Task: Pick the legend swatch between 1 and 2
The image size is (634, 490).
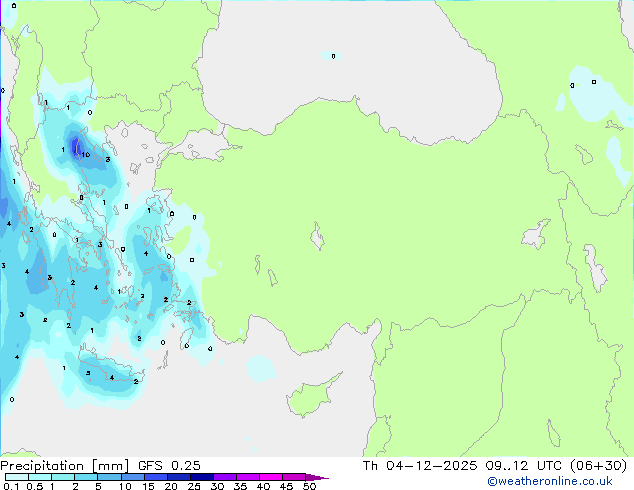Action: click(63, 477)
